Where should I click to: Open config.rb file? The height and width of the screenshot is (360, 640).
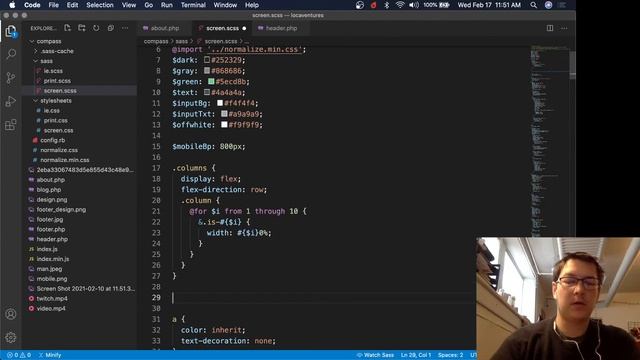coord(52,140)
